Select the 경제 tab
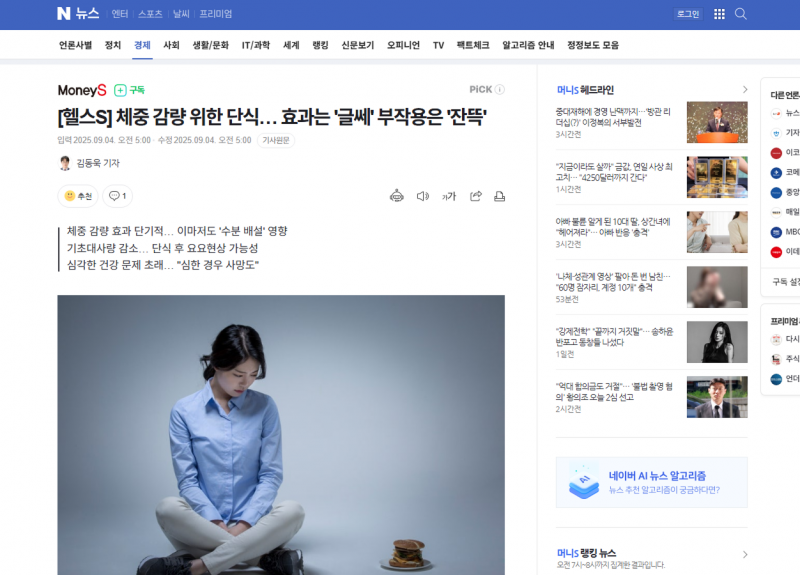The height and width of the screenshot is (575, 800). pyautogui.click(x=142, y=45)
